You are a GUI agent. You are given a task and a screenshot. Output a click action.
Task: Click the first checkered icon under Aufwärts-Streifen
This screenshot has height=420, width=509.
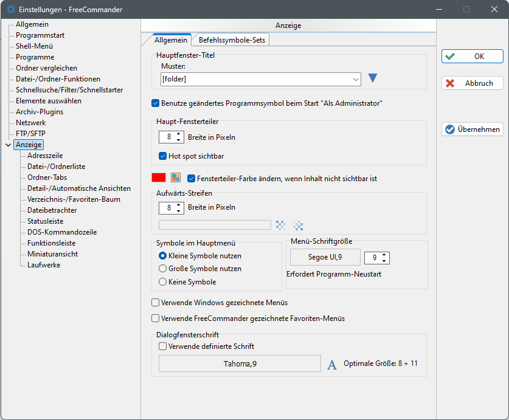pyautogui.click(x=280, y=225)
